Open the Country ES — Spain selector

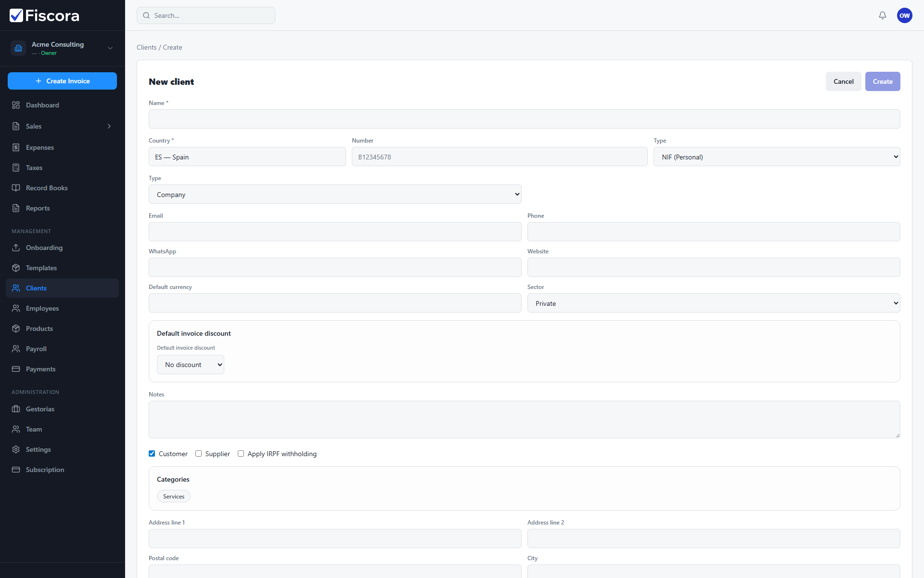pos(247,157)
